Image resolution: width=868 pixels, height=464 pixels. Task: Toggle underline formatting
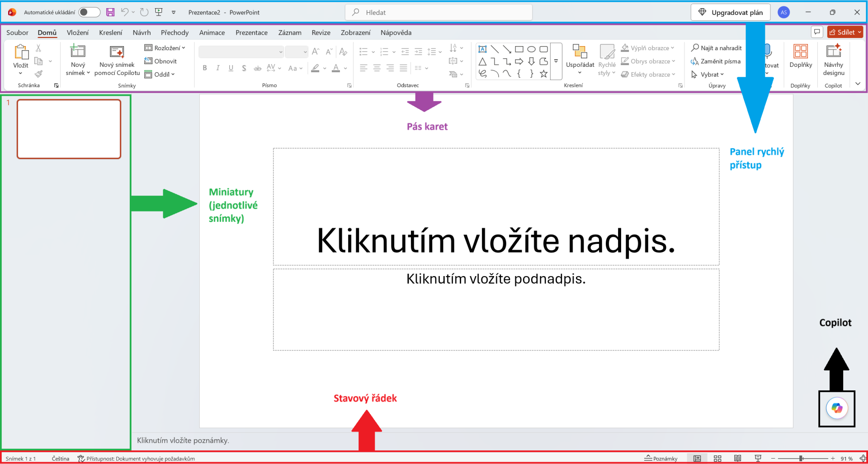click(x=231, y=68)
